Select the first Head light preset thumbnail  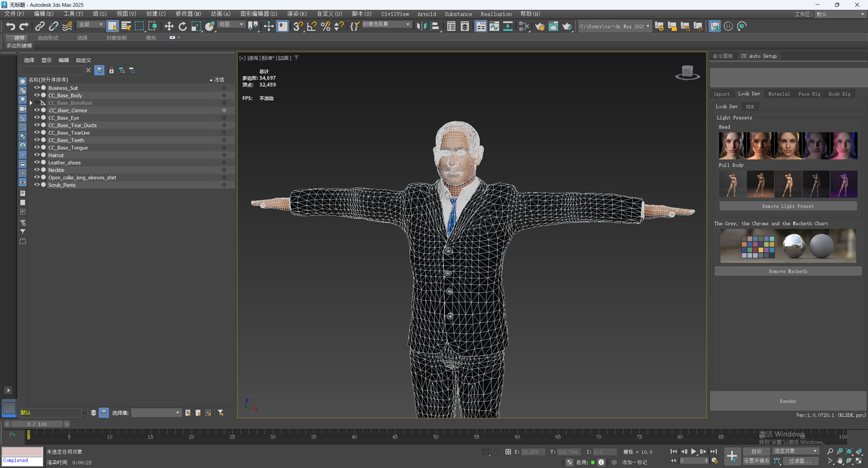pos(732,145)
